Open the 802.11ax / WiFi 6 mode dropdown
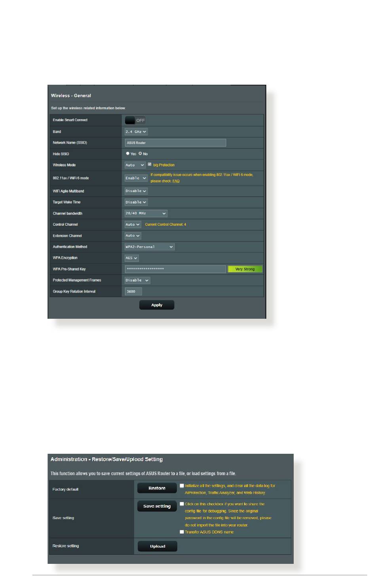The image size is (376, 588). [136, 178]
